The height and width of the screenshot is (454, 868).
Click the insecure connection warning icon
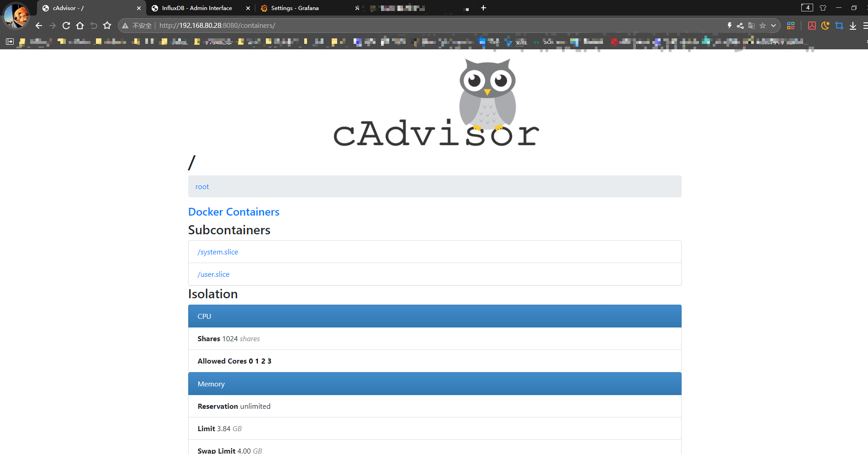click(x=125, y=26)
